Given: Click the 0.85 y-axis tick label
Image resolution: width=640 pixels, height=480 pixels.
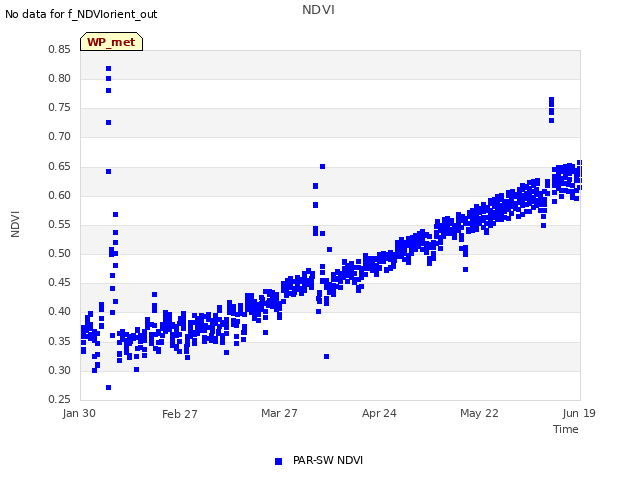Looking at the screenshot, I should [59, 49].
